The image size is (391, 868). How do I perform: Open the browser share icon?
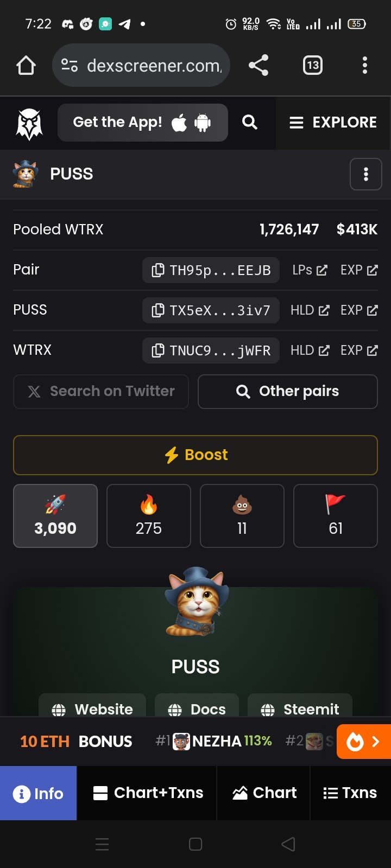tap(258, 66)
